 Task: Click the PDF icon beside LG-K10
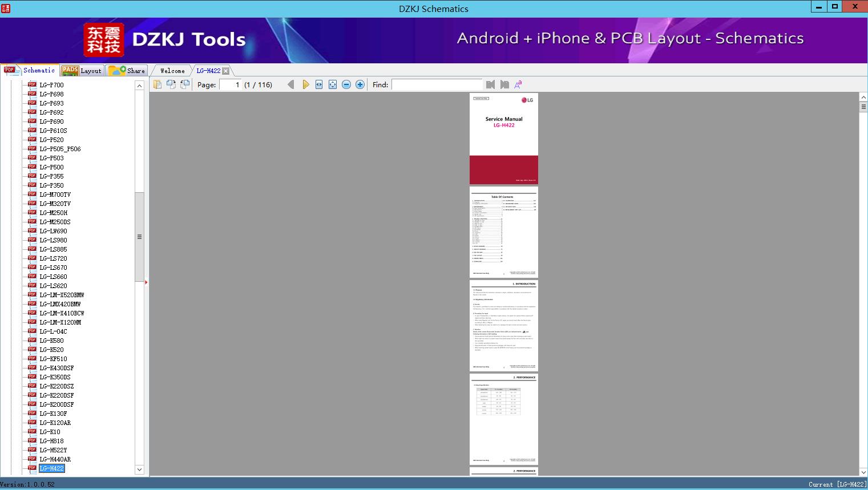[x=32, y=432]
